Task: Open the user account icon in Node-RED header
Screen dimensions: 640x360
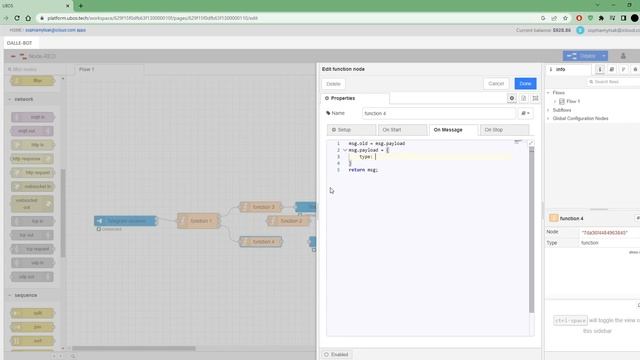Action: [x=623, y=56]
